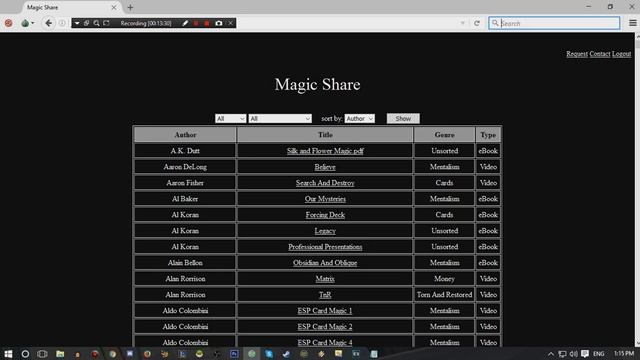
Task: Click the Author column header
Action: click(185, 135)
